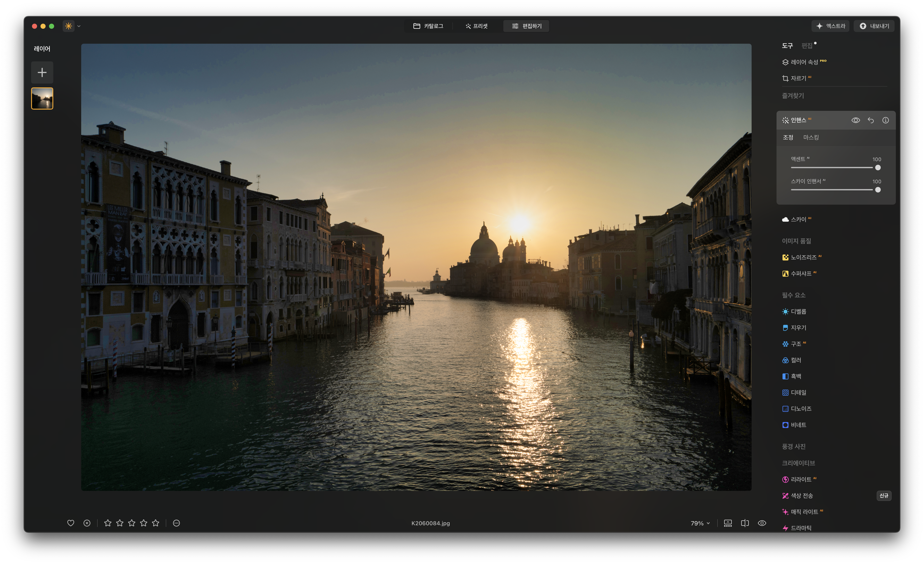
Task: Switch to the Catalog (카탈로그) tab
Action: pos(428,26)
